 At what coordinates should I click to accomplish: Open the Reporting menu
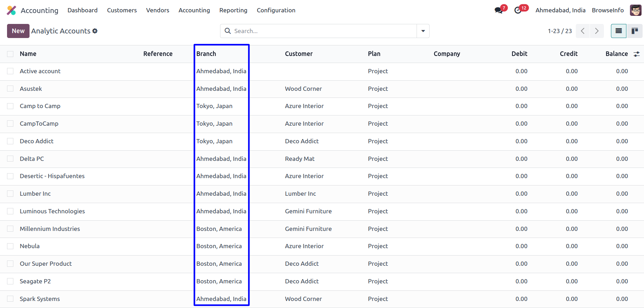pyautogui.click(x=233, y=10)
